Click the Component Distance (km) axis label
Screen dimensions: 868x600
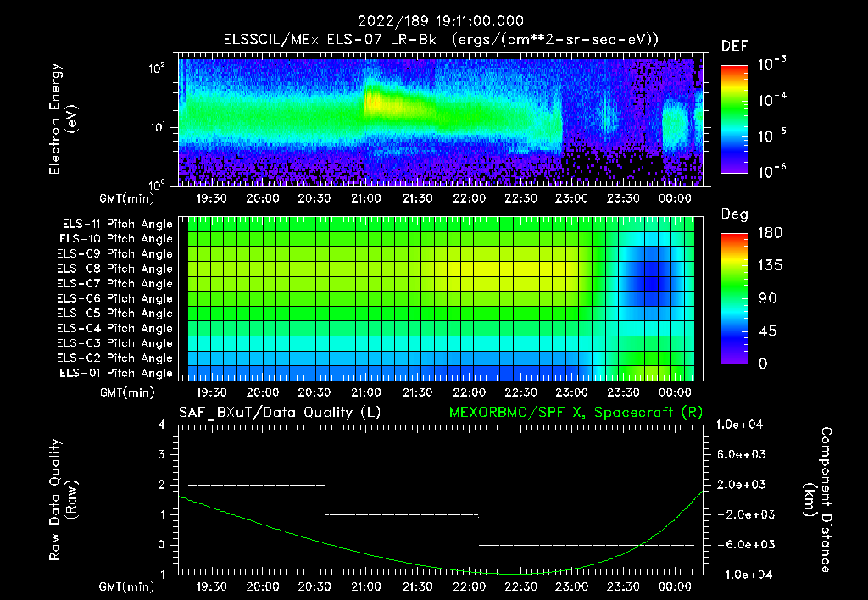818,500
